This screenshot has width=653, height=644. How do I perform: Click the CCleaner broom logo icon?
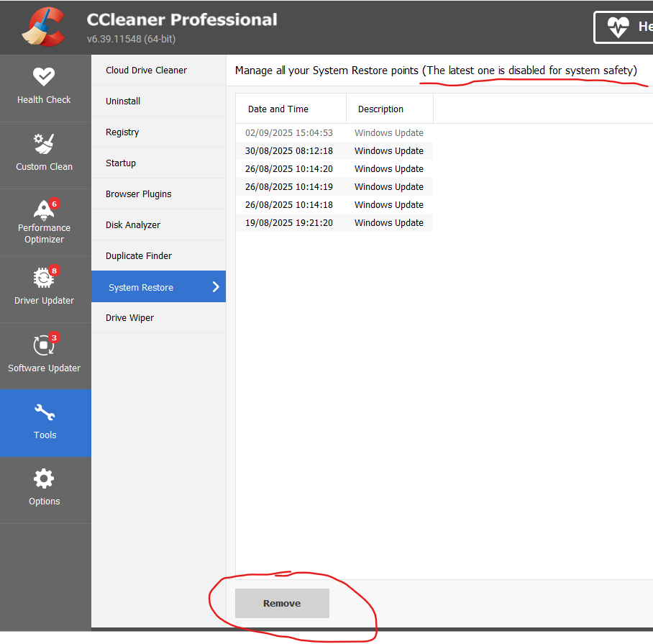(43, 27)
